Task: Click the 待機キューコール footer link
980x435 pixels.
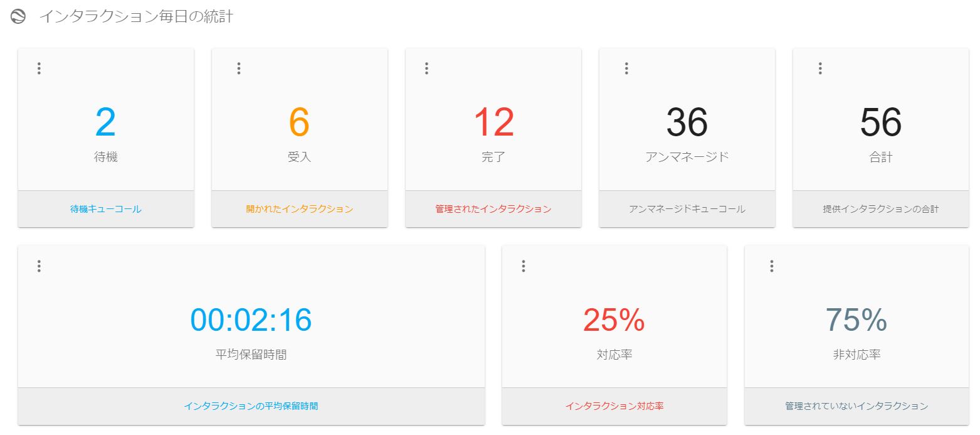Action: (x=106, y=209)
